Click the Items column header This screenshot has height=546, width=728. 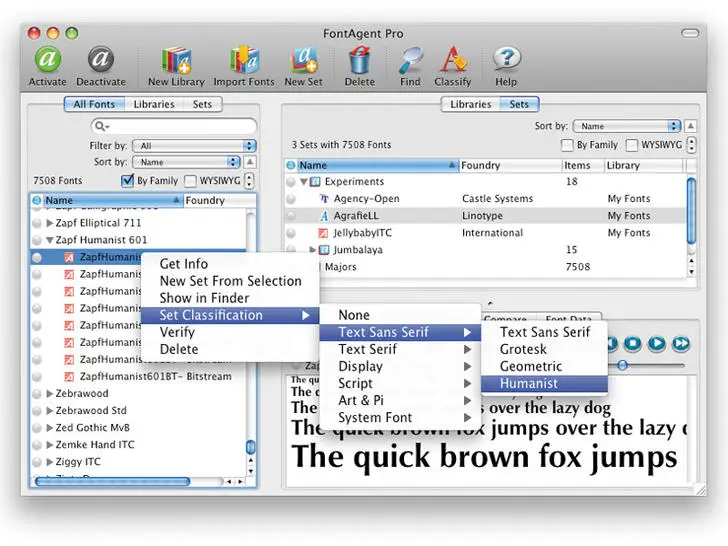pos(583,165)
